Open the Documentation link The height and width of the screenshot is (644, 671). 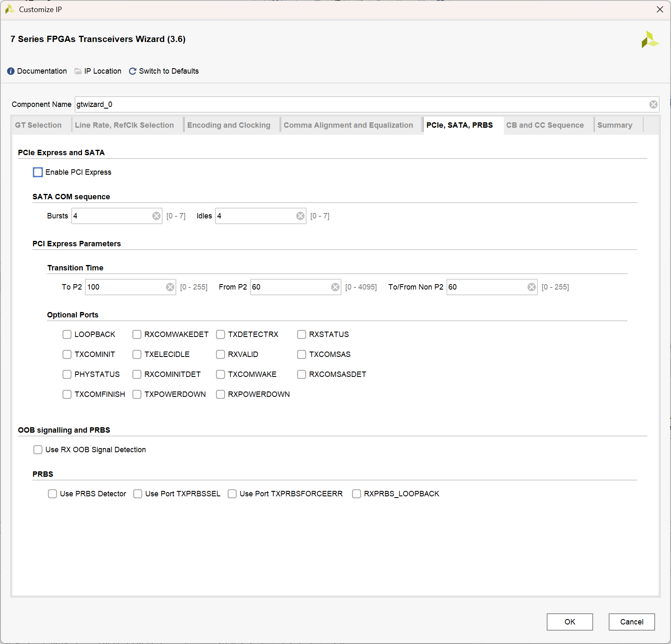coord(42,71)
